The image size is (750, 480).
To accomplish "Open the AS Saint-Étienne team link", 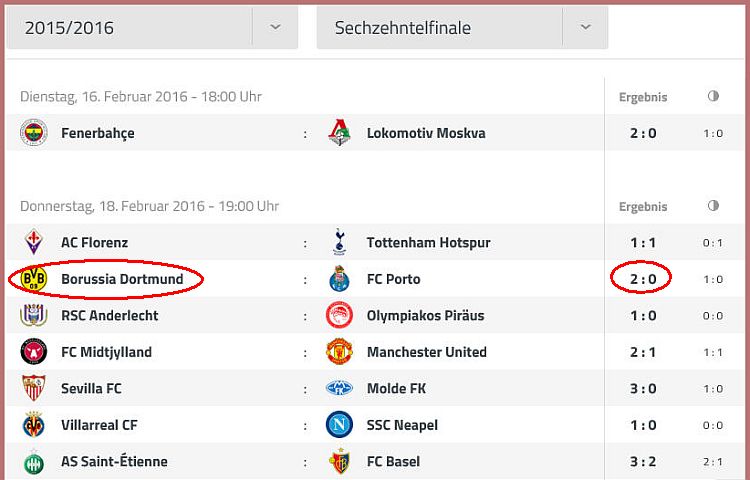I will 114,461.
